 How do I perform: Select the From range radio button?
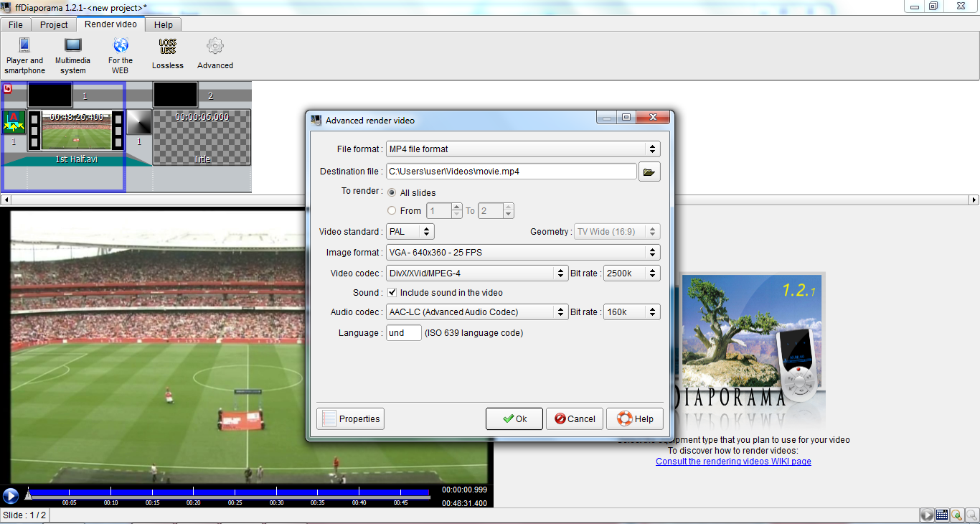(x=392, y=211)
